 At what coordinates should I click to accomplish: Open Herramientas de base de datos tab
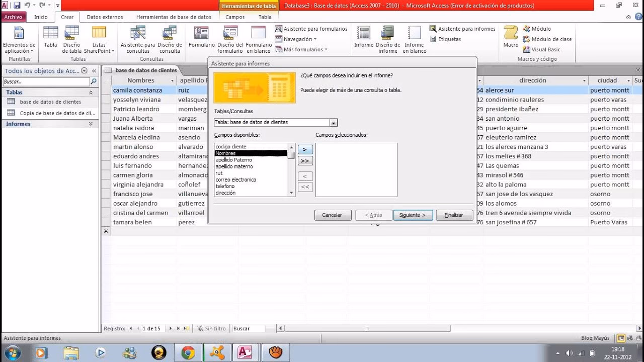[174, 17]
